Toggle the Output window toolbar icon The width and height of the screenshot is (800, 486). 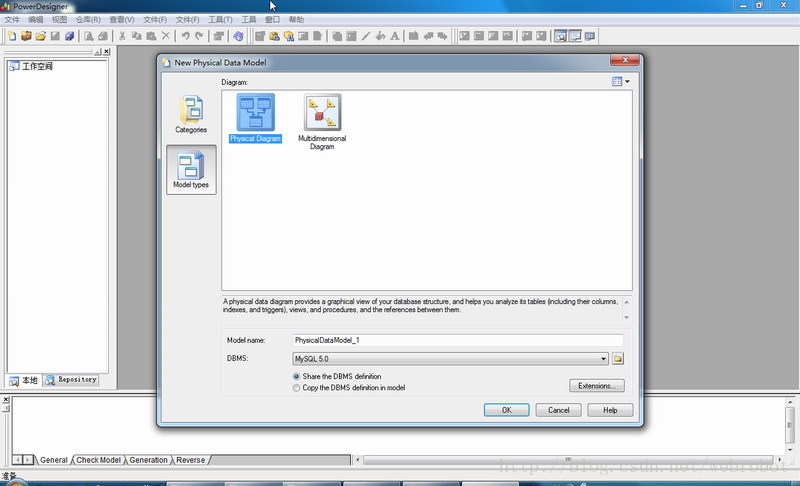(575, 36)
